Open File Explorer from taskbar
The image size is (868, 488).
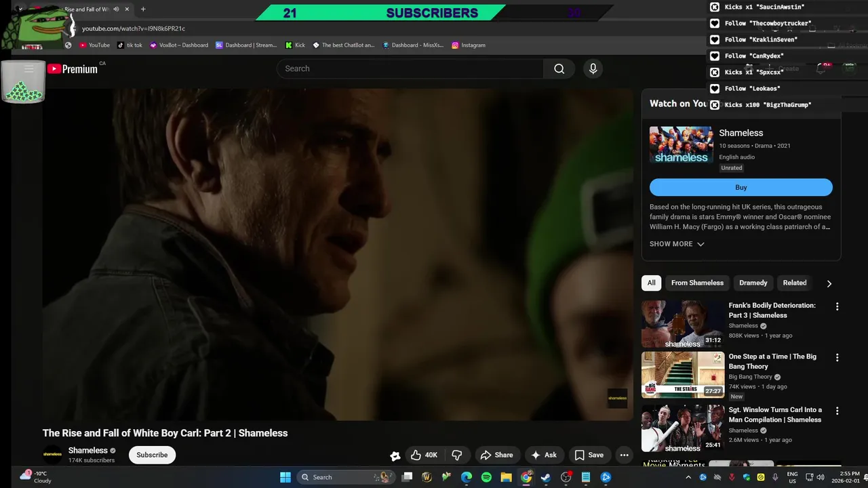click(x=506, y=477)
